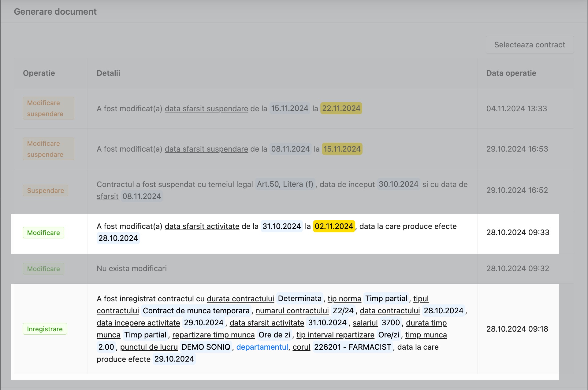Click the timestamp 29.10.2024 16:52

coord(517,190)
